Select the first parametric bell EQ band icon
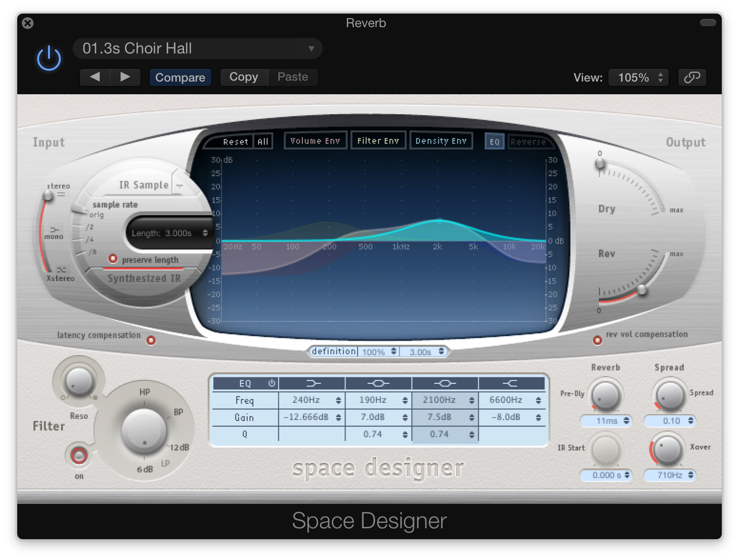739x560 pixels. click(379, 383)
